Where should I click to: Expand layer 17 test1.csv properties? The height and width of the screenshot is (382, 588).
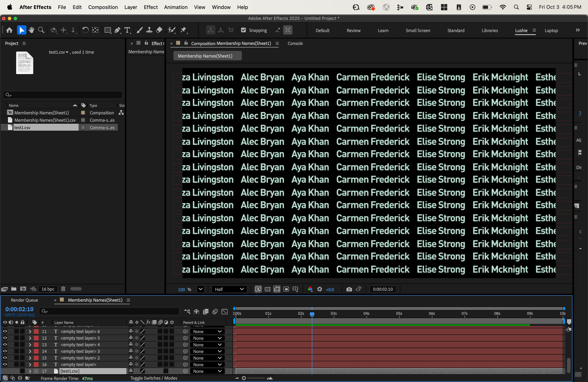[x=30, y=371]
